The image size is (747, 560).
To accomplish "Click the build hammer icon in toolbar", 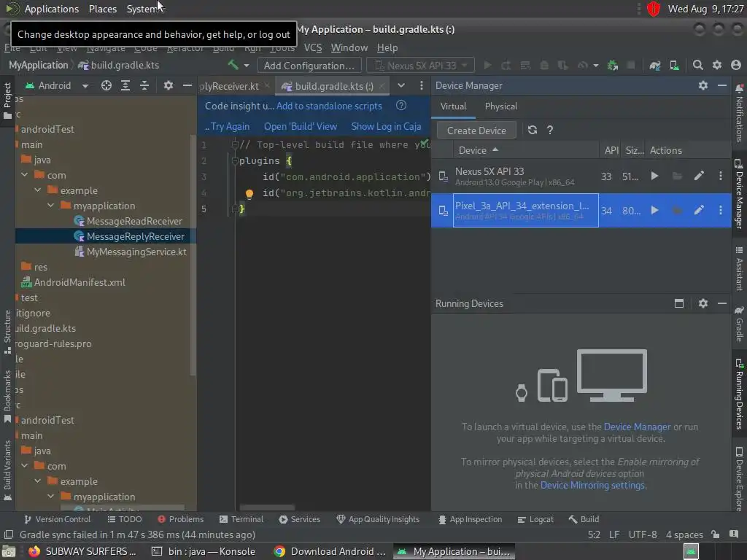I will click(x=233, y=65).
